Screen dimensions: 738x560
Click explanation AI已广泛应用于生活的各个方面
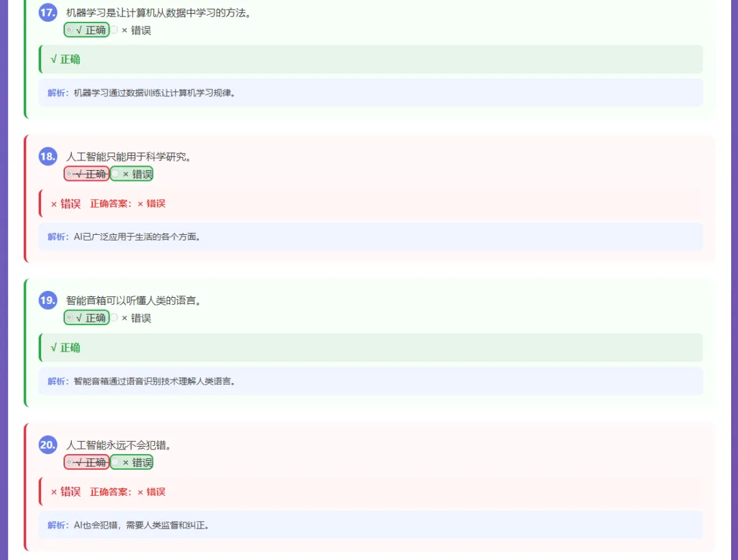(137, 236)
